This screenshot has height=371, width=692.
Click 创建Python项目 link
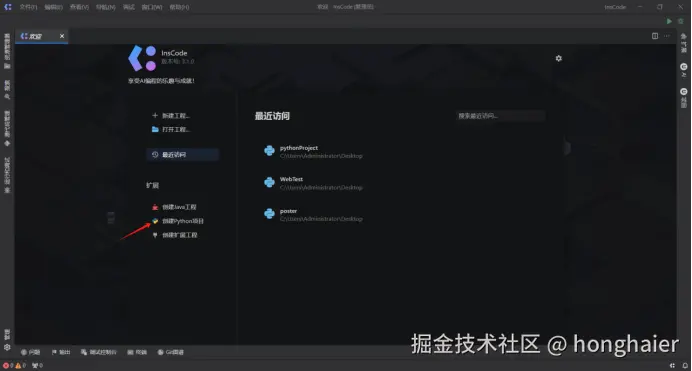(178, 221)
